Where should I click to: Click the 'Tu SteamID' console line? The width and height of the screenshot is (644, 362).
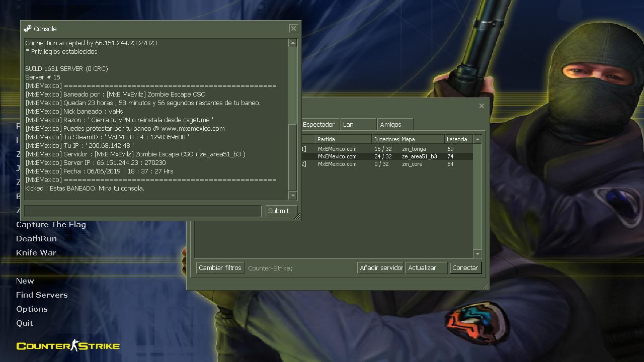click(x=107, y=137)
